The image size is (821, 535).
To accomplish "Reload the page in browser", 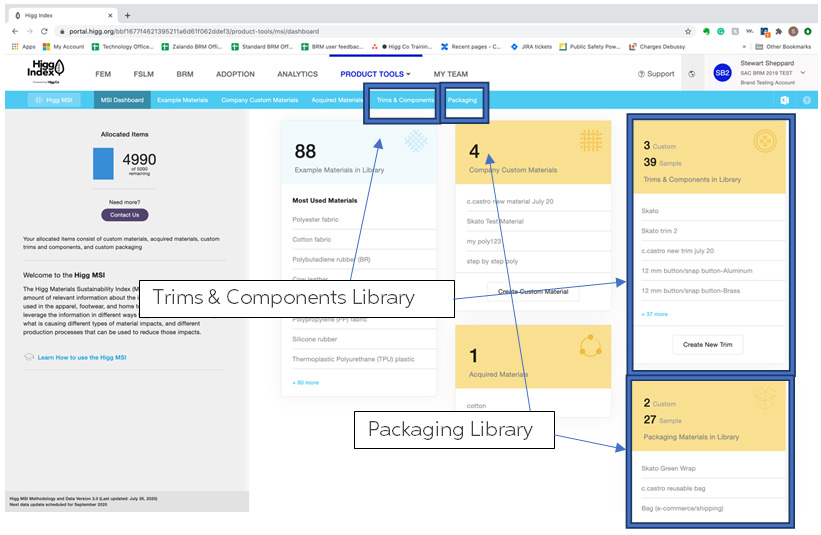I will click(44, 31).
